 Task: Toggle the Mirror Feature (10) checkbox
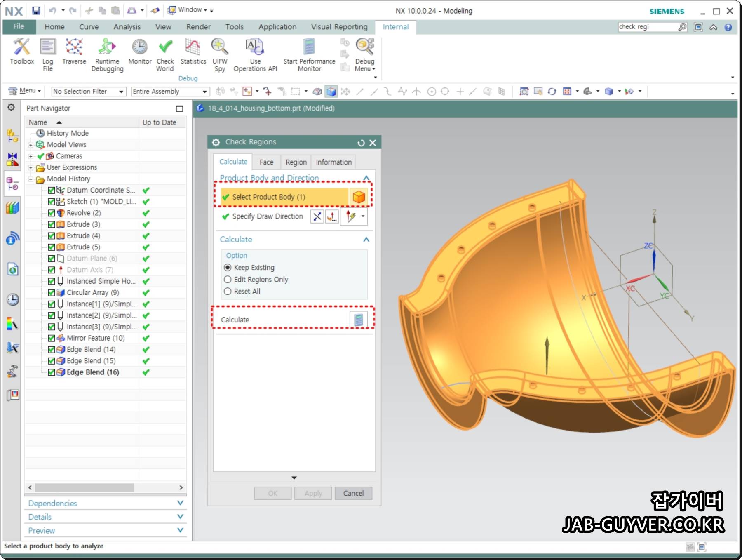coord(52,338)
